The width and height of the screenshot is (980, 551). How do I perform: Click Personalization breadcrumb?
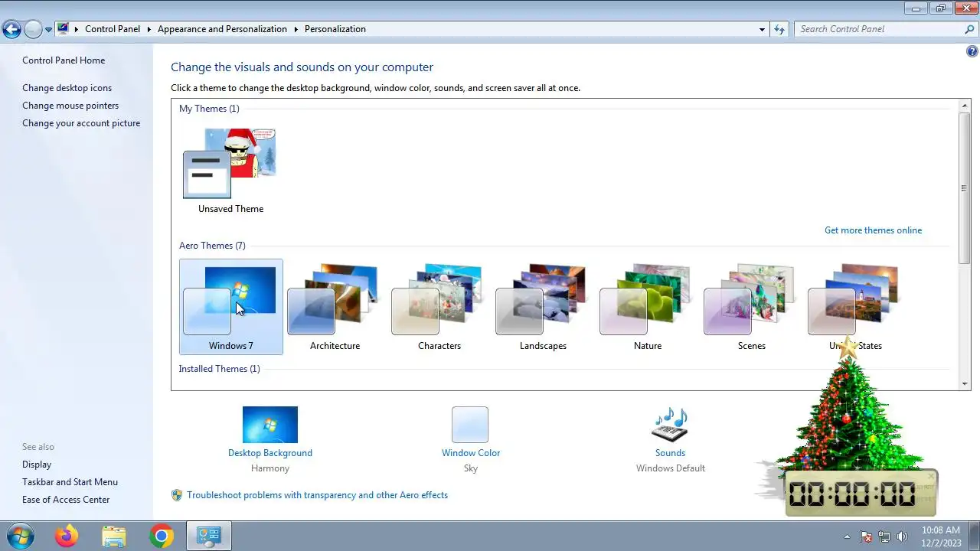coord(335,29)
